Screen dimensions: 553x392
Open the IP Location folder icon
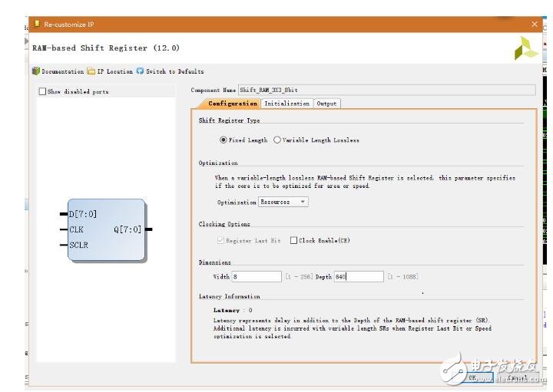tap(91, 71)
